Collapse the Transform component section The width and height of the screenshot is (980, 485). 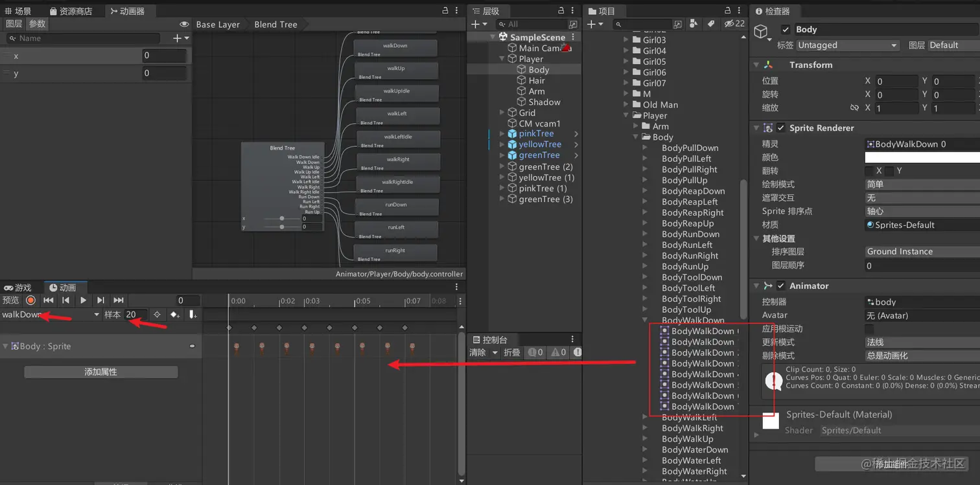pos(756,65)
